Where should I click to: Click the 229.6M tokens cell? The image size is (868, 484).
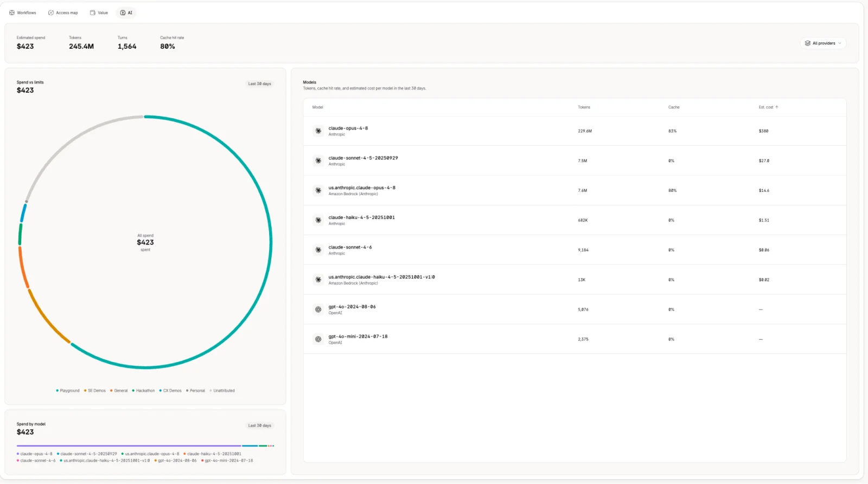tap(585, 131)
